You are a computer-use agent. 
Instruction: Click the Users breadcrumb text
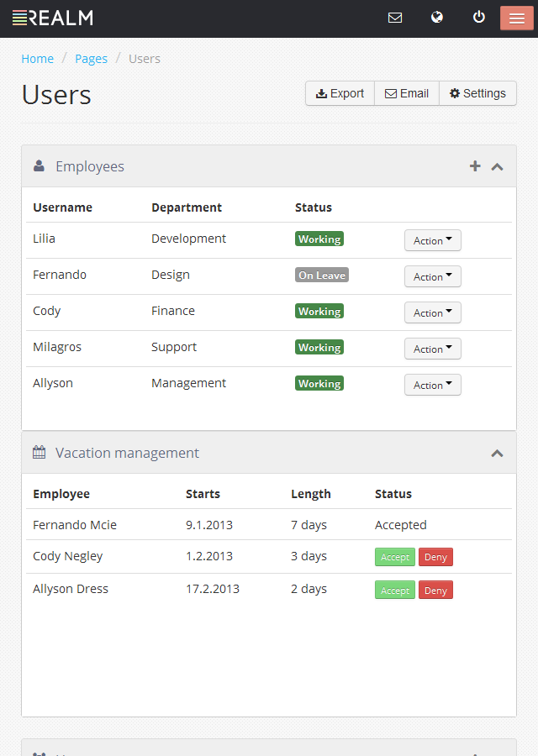click(145, 59)
